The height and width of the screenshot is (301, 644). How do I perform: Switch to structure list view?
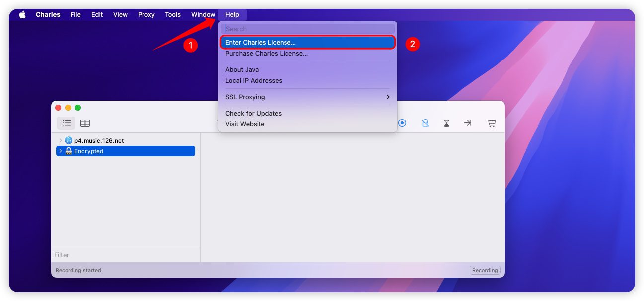tap(66, 123)
